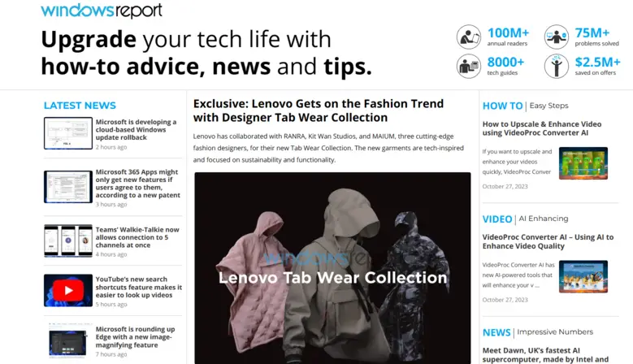Screen dimensions: 633x364
Task: Click the 100M+ annual readers icon
Action: (x=469, y=37)
